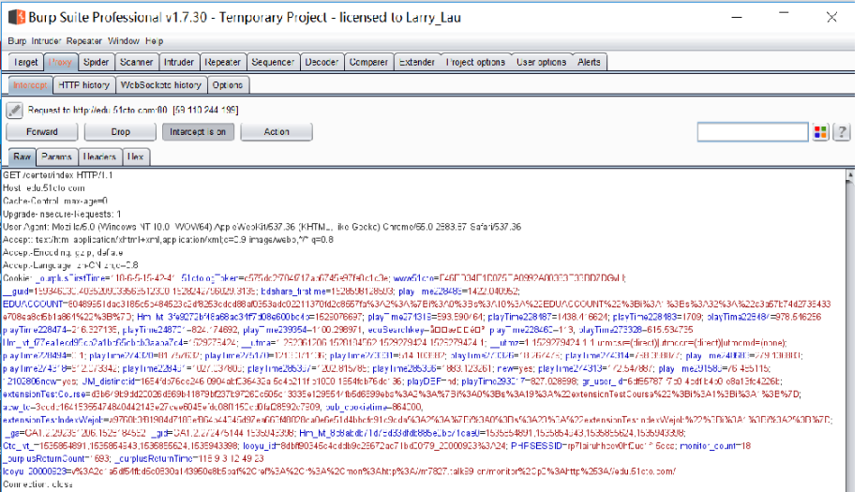Switch to the Intruder tool tab
Image resolution: width=868 pixels, height=492 pixels.
point(179,62)
